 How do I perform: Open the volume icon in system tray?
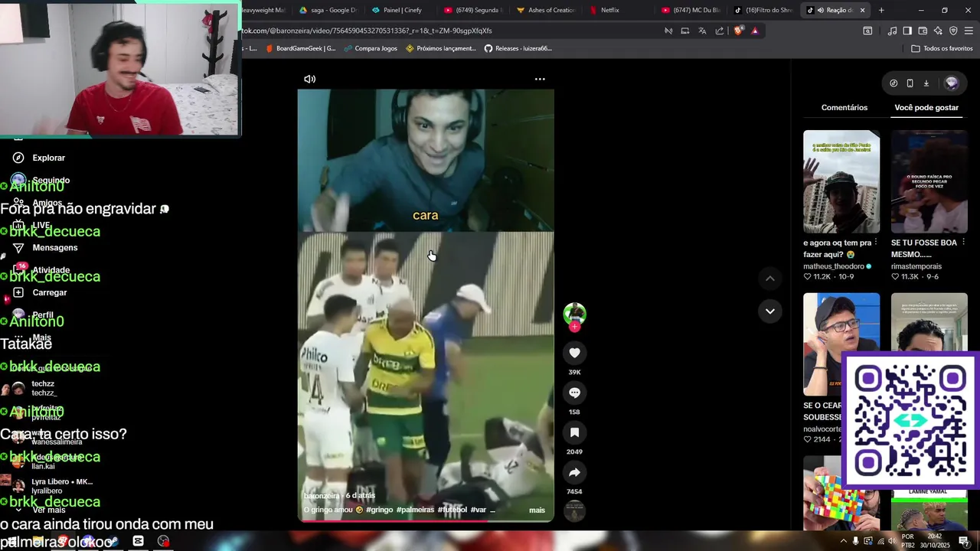pyautogui.click(x=893, y=541)
